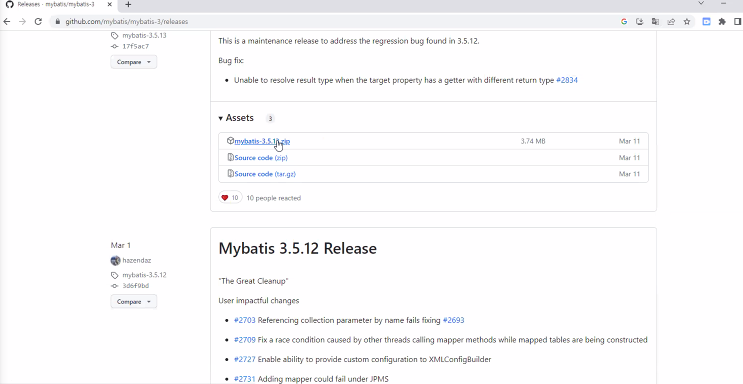View site information lock icon

click(58, 21)
